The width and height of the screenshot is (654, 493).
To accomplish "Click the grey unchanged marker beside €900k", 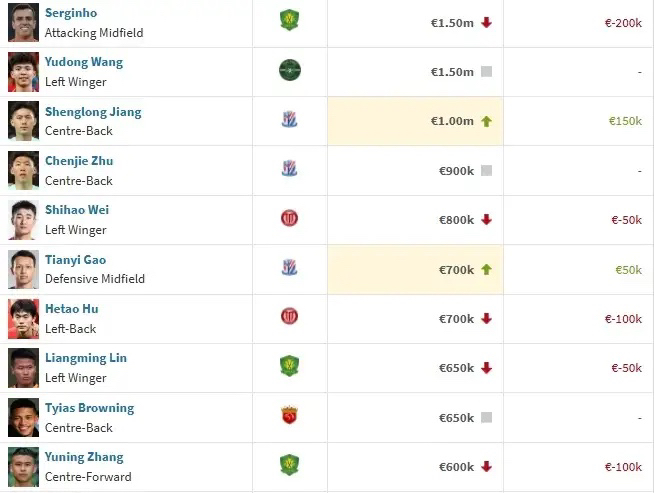I will point(487,171).
